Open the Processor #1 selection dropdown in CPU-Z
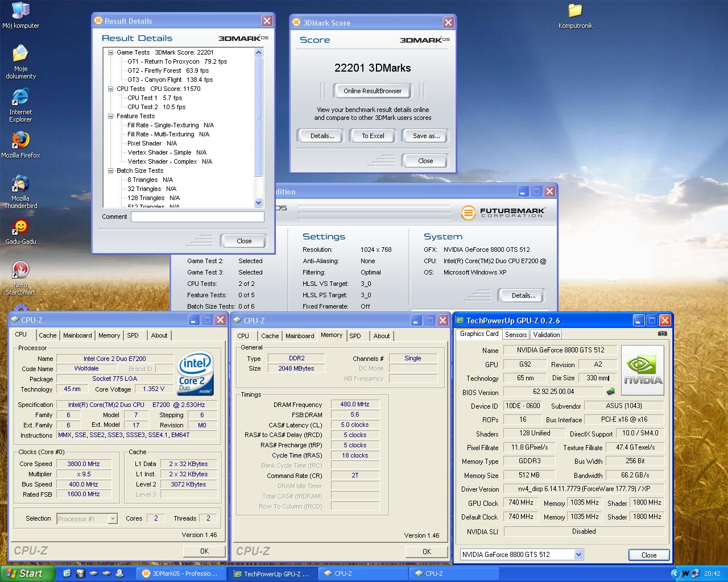 point(113,518)
